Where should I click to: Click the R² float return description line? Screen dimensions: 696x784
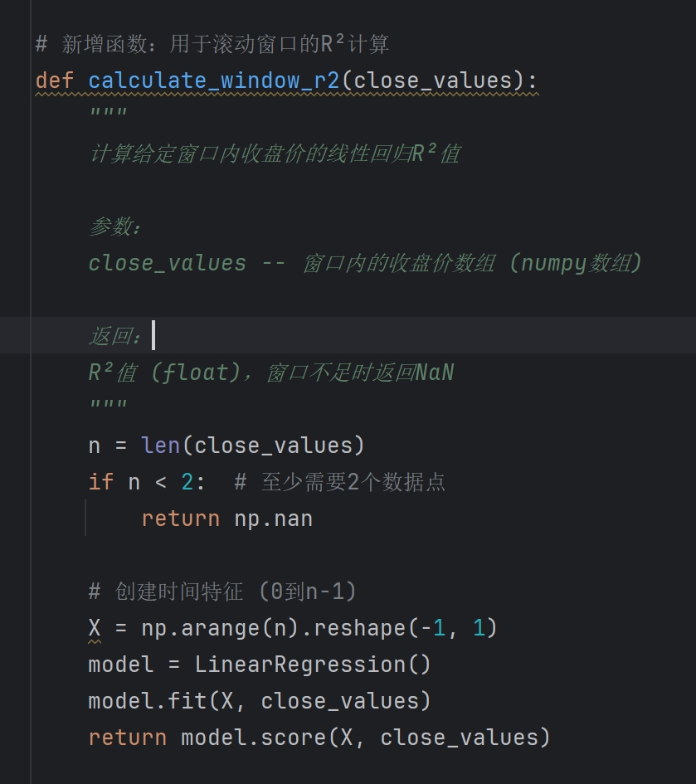click(271, 373)
